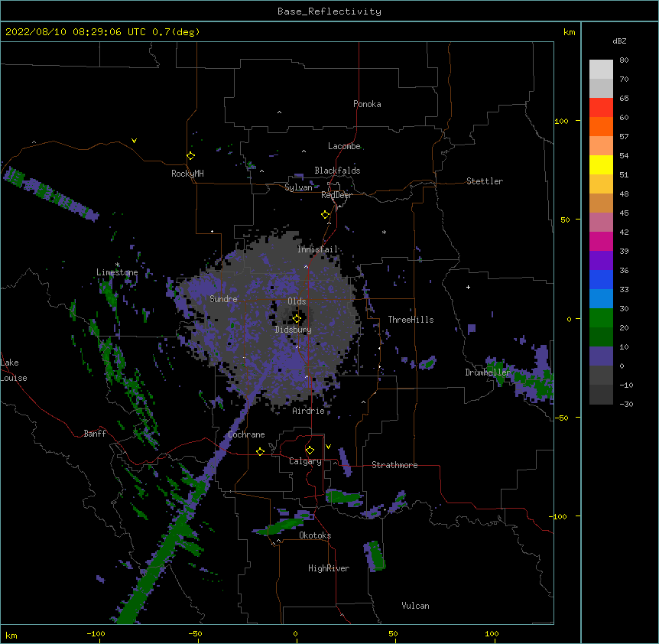The image size is (659, 644).
Task: Select the slate purple 0-10 dBZ legend swatch
Action: (x=601, y=356)
